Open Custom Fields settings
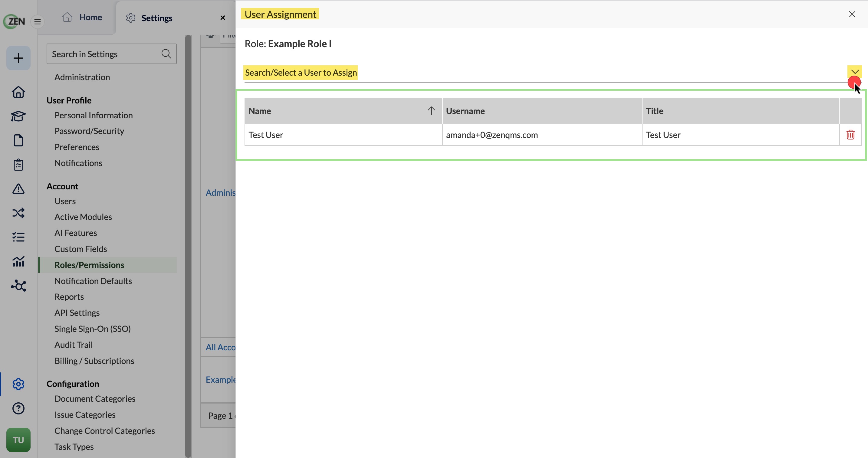The width and height of the screenshot is (868, 458). coord(81,249)
